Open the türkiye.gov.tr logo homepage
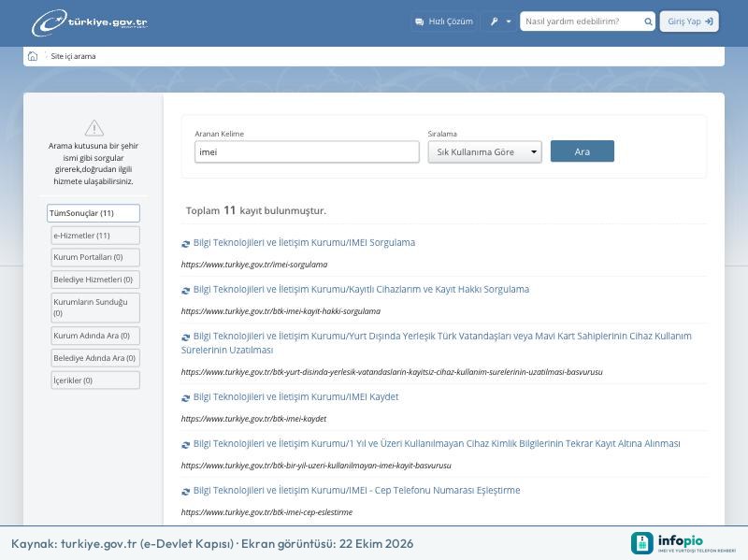Screen dimensions: 748x560 [x=90, y=22]
